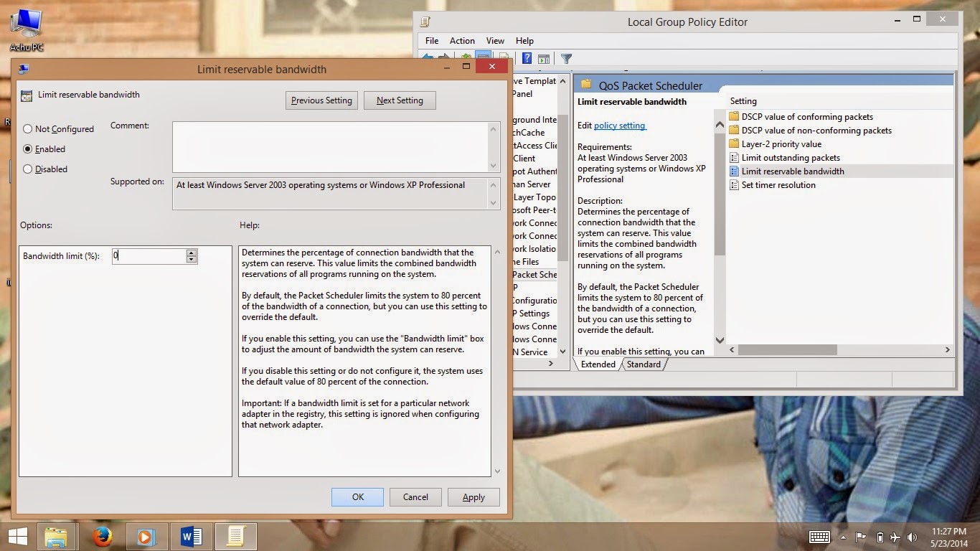980x551 pixels.
Task: Open the View menu in Group Policy Editor
Action: [x=495, y=41]
